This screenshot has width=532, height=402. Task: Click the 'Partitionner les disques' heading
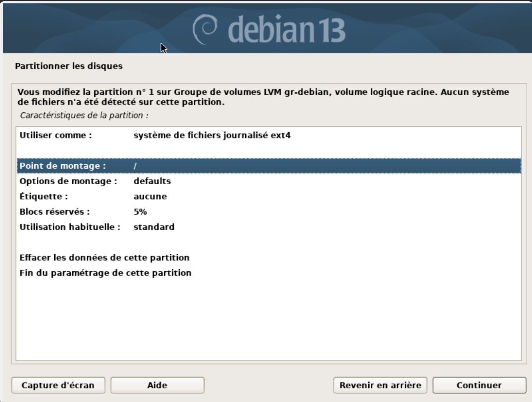point(69,66)
